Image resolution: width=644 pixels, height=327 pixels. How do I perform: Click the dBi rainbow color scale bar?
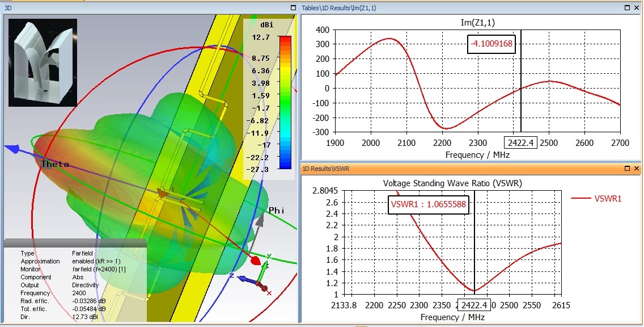[285, 102]
